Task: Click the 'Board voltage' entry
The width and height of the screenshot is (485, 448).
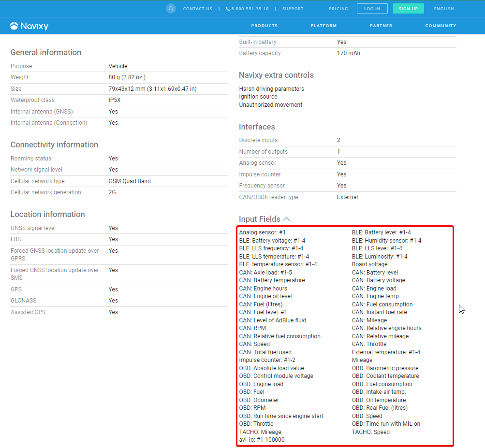Action: [x=369, y=264]
